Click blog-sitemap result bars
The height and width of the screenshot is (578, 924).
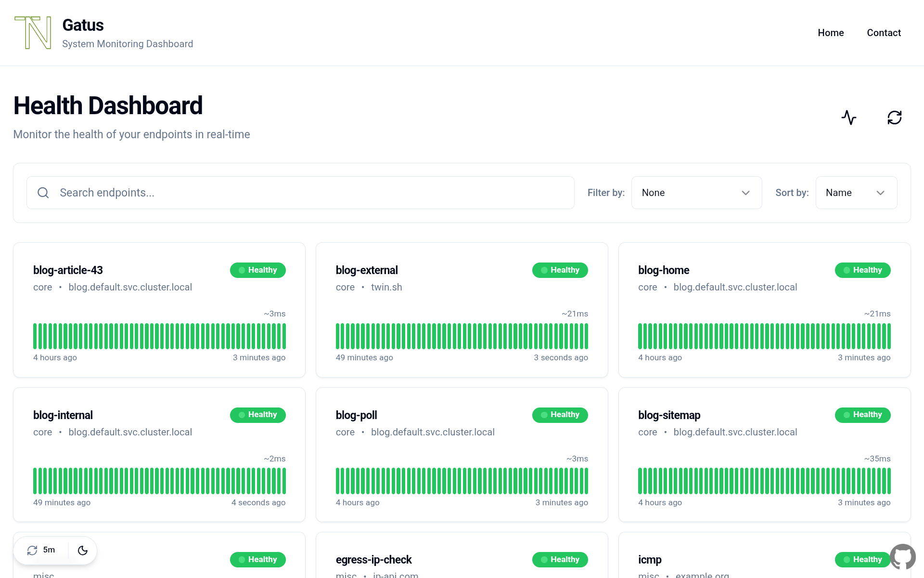(x=764, y=481)
